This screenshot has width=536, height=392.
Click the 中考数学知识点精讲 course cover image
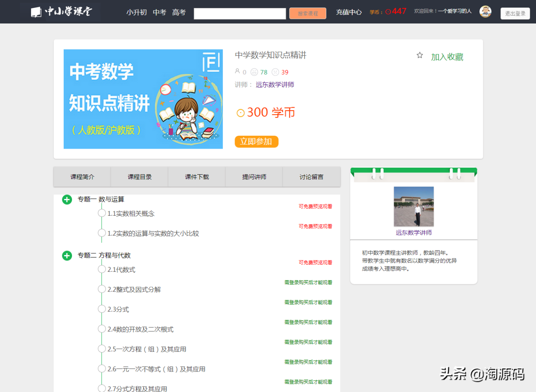pyautogui.click(x=143, y=99)
